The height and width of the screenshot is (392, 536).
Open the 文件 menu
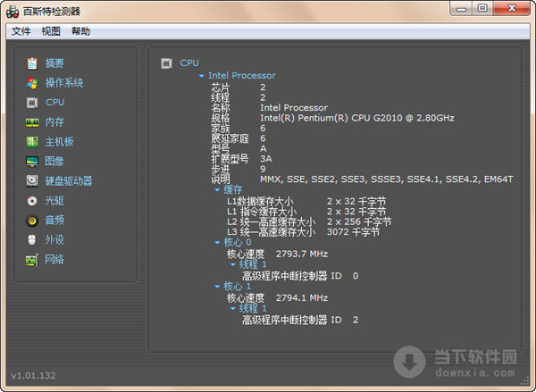coord(21,31)
